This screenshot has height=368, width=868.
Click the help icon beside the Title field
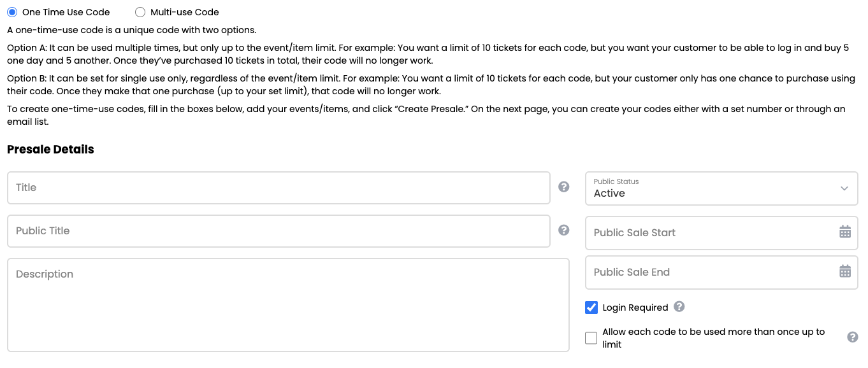[x=563, y=187]
